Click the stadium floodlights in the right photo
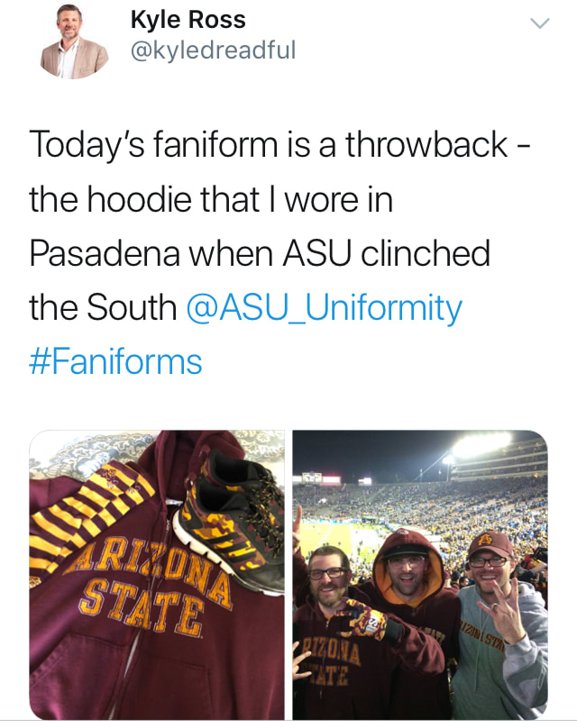 [480, 444]
